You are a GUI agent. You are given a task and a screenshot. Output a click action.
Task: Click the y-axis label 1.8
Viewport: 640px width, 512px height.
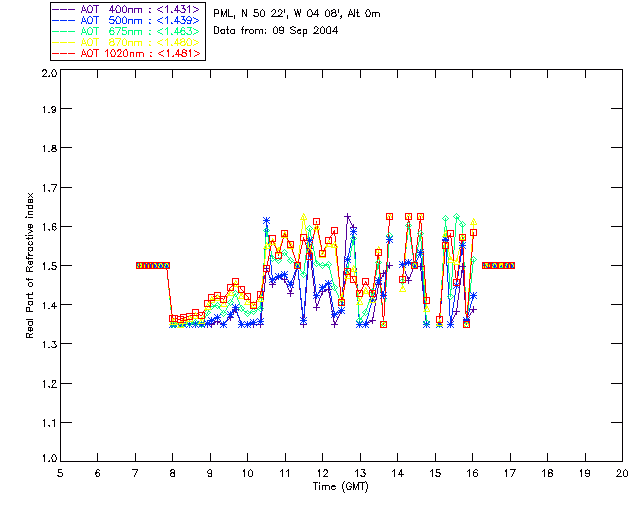[x=49, y=148]
